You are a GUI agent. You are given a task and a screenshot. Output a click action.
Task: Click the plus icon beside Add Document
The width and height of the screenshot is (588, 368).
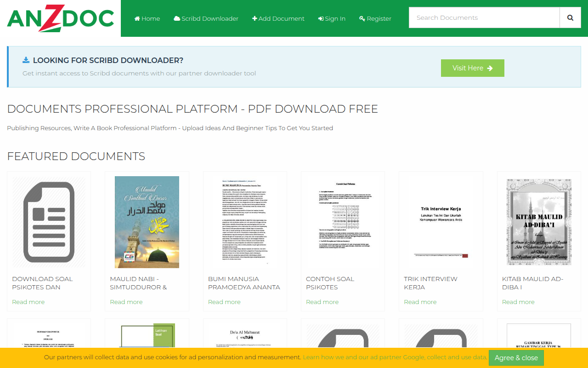point(254,18)
